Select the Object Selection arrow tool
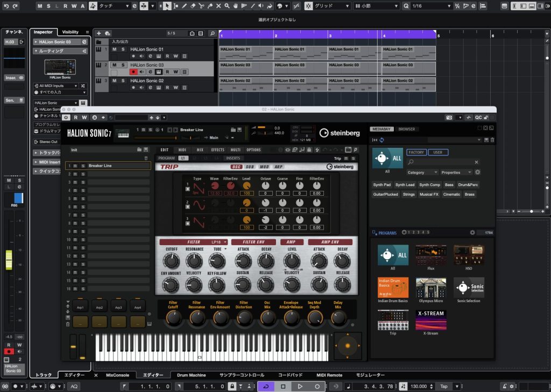Screen dimensions: 551x392 167,6
